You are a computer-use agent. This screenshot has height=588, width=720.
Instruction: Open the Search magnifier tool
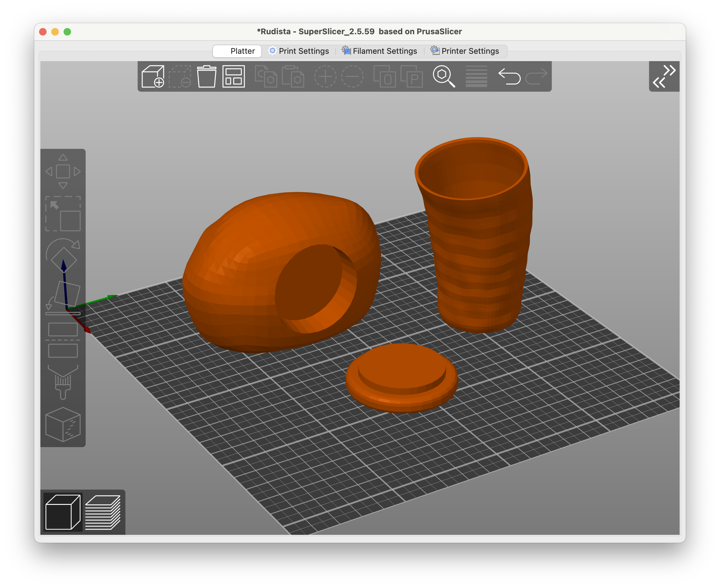point(444,76)
